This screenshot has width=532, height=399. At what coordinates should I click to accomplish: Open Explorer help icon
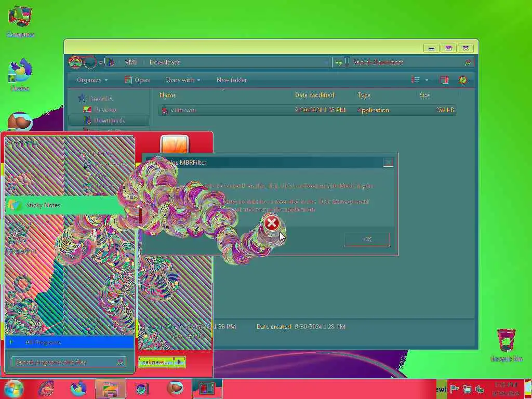(x=463, y=79)
